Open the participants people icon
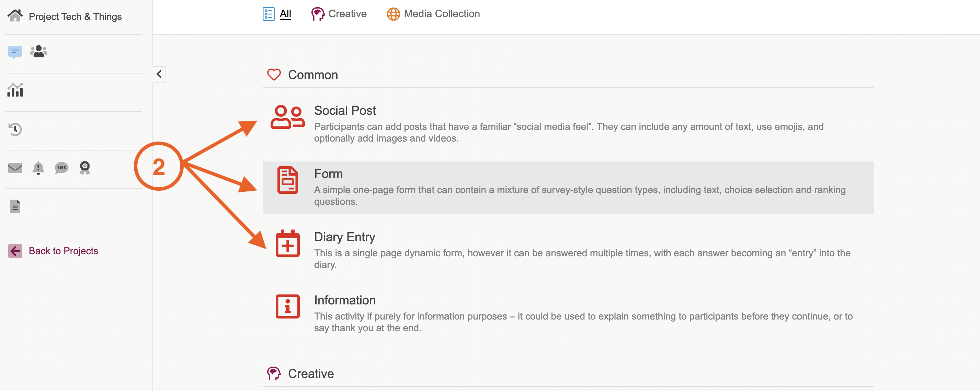980x391 pixels. coord(38,51)
